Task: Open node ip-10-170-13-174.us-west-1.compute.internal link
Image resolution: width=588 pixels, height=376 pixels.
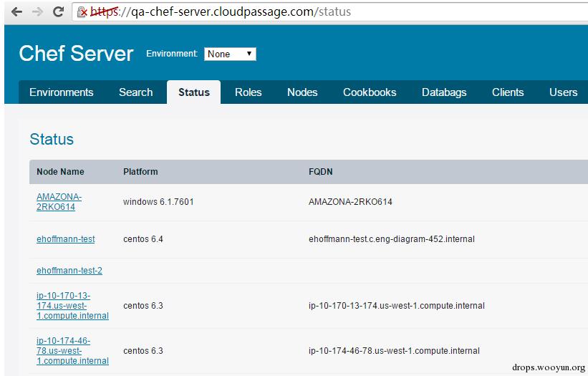Action: (72, 306)
